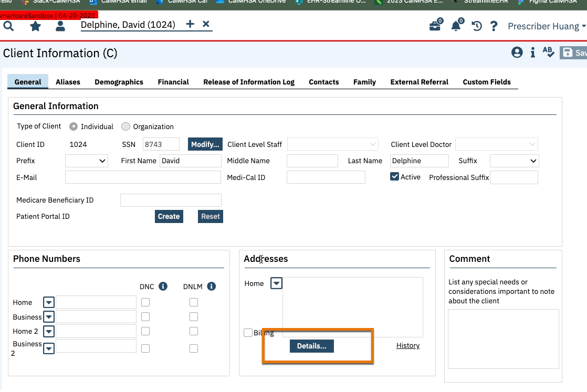Check DNC box for Business 2 phone
587x392 pixels.
pos(145,348)
